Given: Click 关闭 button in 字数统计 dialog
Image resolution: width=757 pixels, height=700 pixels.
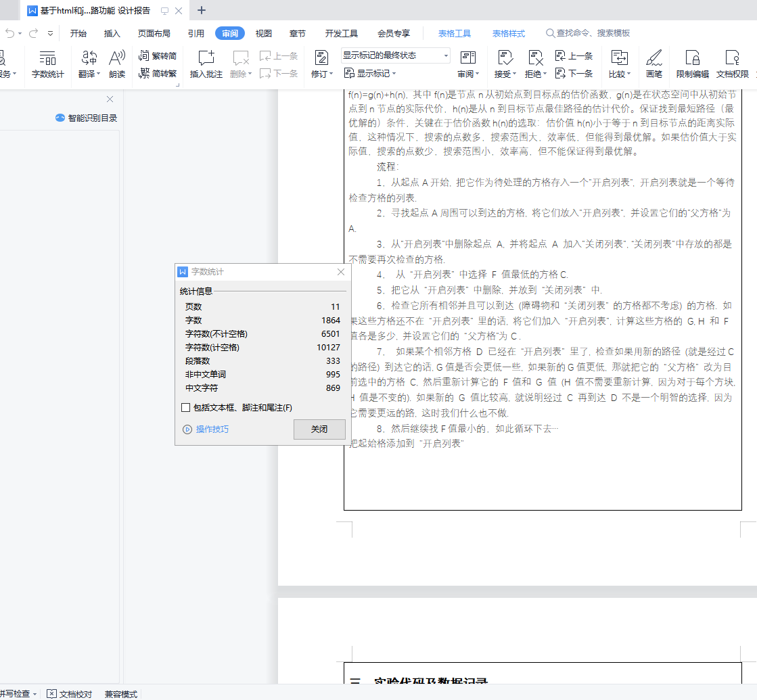Looking at the screenshot, I should pos(319,429).
